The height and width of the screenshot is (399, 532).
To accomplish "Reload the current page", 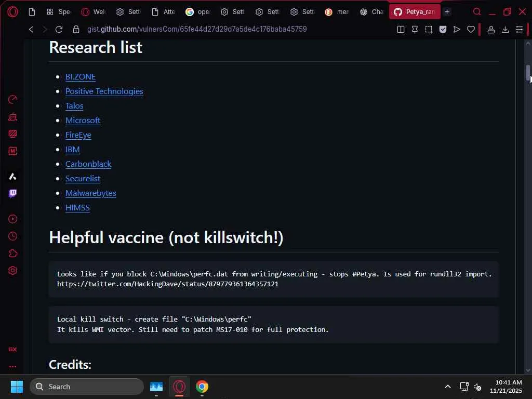I will click(x=59, y=29).
